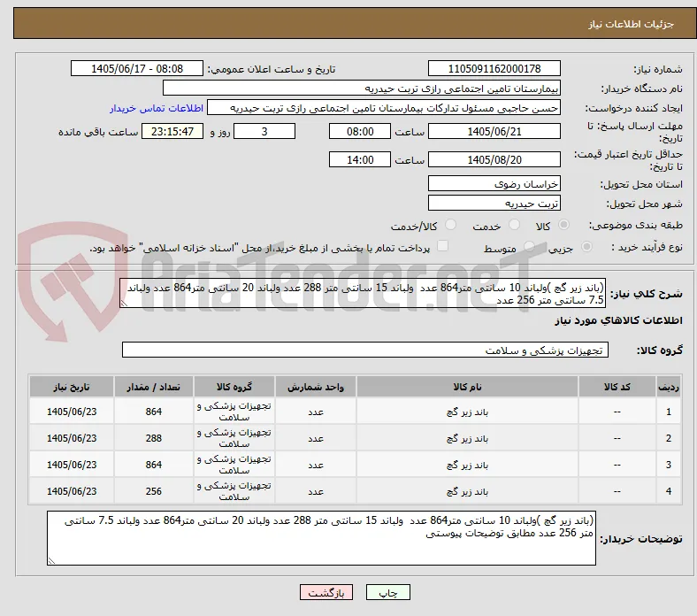Viewport: 697px width, 616px height.
Task: Click the شماره نیاز field 1105091162000178
Action: coord(494,68)
